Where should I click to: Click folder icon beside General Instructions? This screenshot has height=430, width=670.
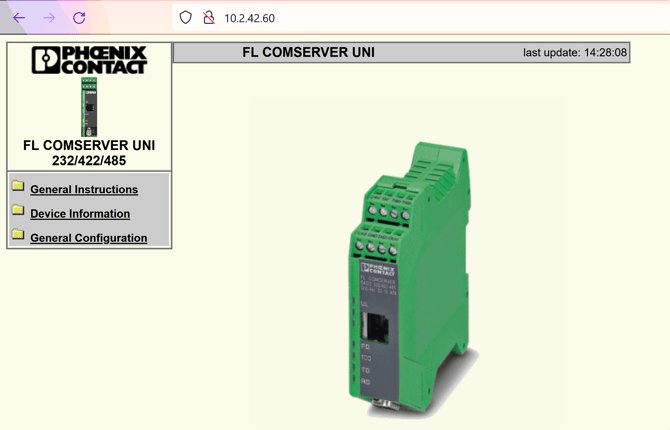pyautogui.click(x=18, y=186)
